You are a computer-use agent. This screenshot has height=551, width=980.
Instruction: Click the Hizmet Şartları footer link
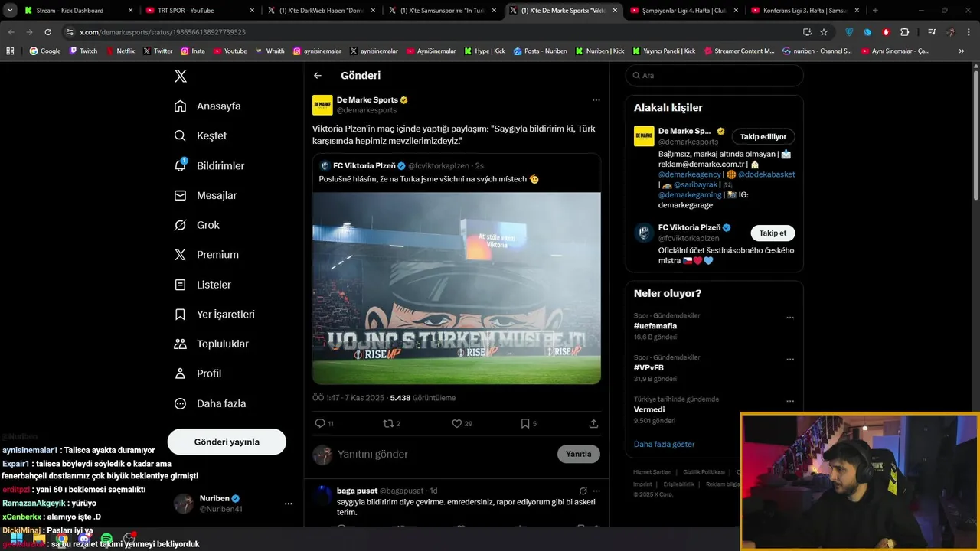(x=652, y=472)
